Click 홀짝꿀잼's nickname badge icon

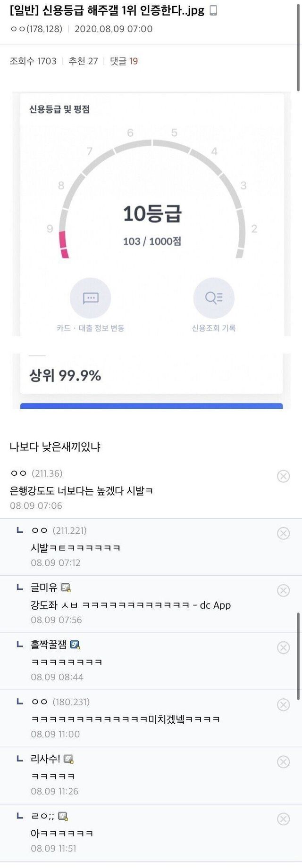click(75, 645)
